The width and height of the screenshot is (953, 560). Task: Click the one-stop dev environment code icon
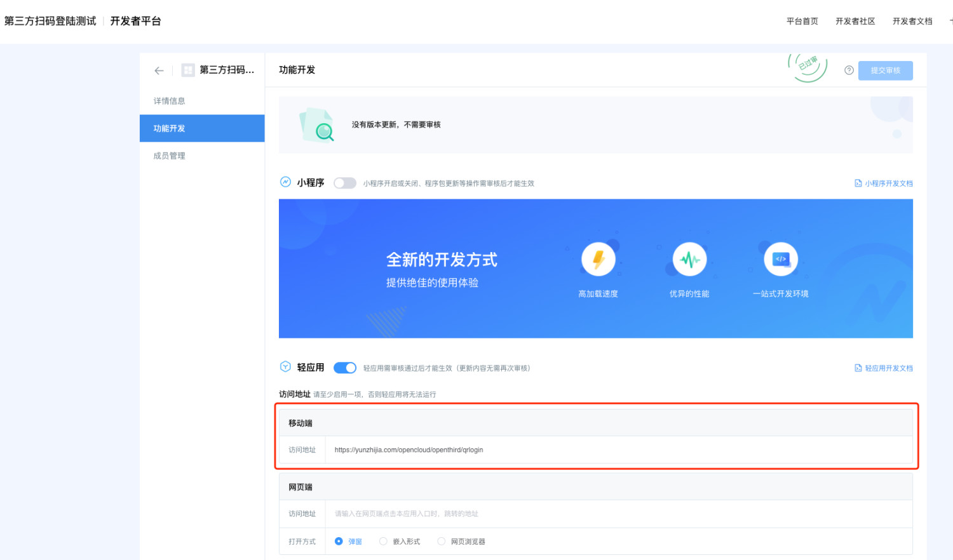point(780,259)
